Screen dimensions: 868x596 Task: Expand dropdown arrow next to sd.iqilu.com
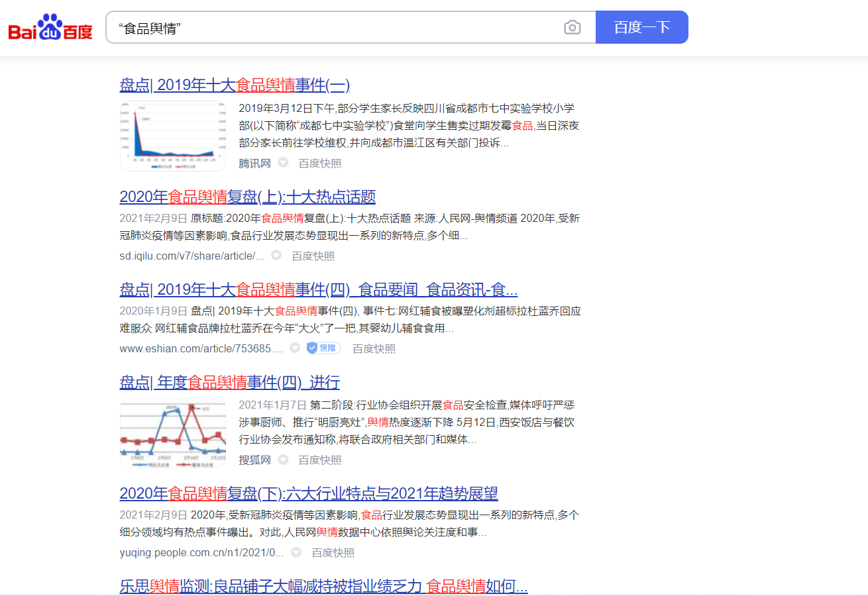pos(276,256)
